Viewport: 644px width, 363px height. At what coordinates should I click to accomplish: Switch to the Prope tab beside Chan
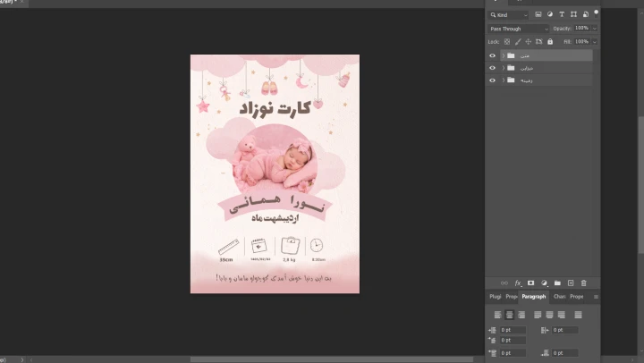(577, 297)
